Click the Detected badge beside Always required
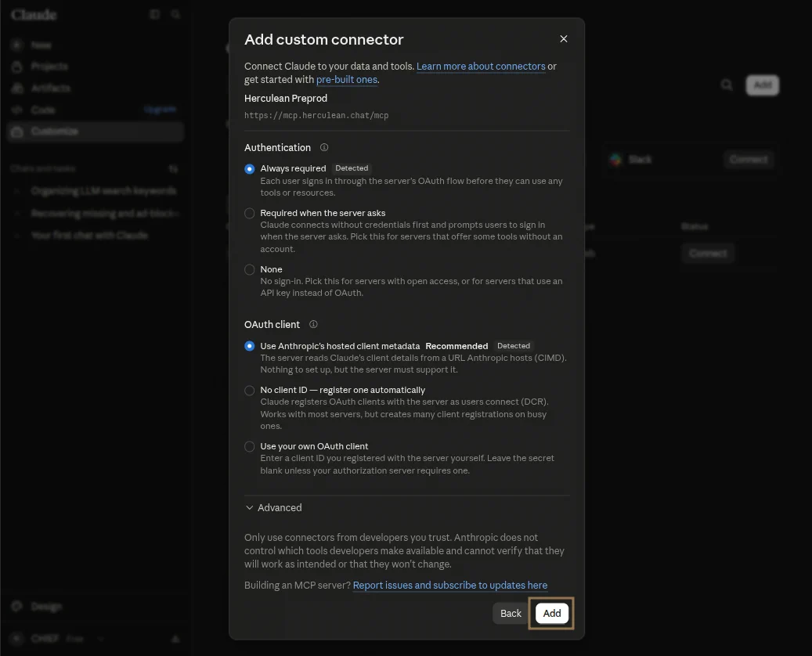 tap(352, 168)
